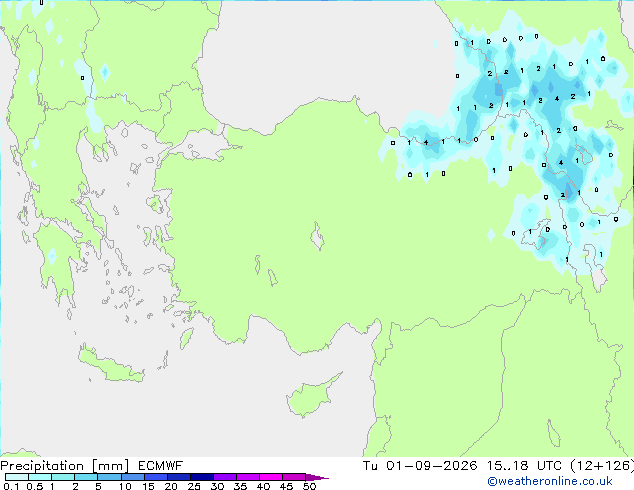Choose the 20–25 mm legend swatch
The image size is (634, 490).
179,477
